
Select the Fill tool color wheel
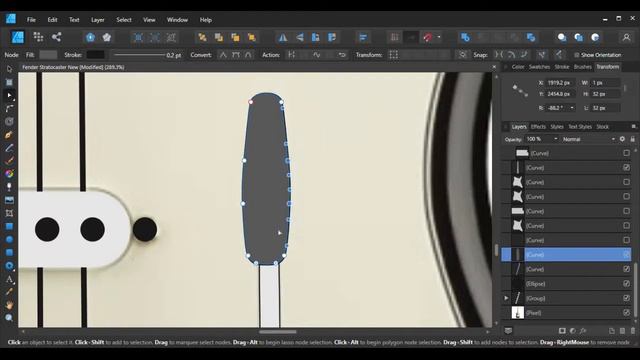(x=9, y=173)
